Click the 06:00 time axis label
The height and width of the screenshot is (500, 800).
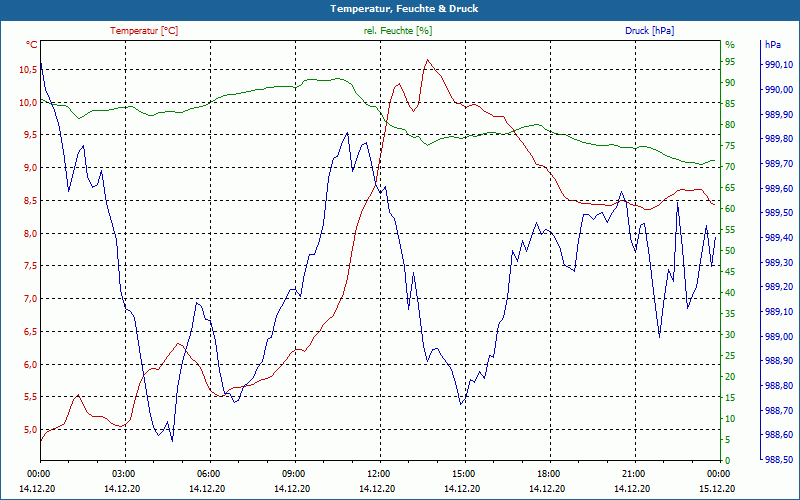[x=207, y=473]
